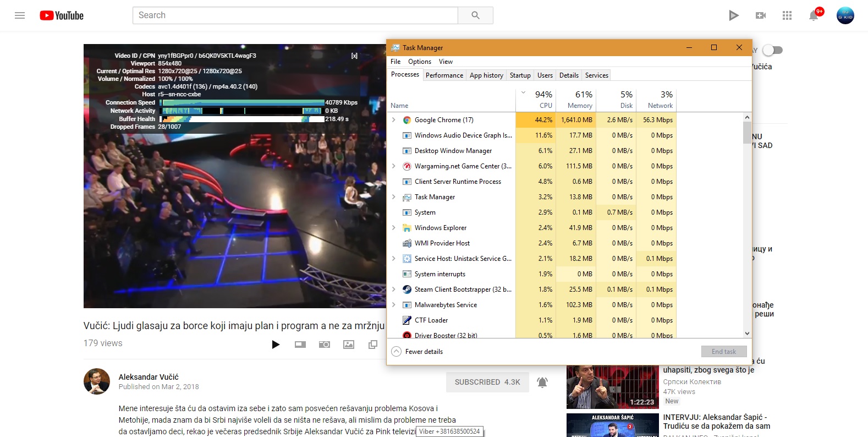
Task: Click the Task Manager scrollbar up arrow
Action: [x=747, y=117]
